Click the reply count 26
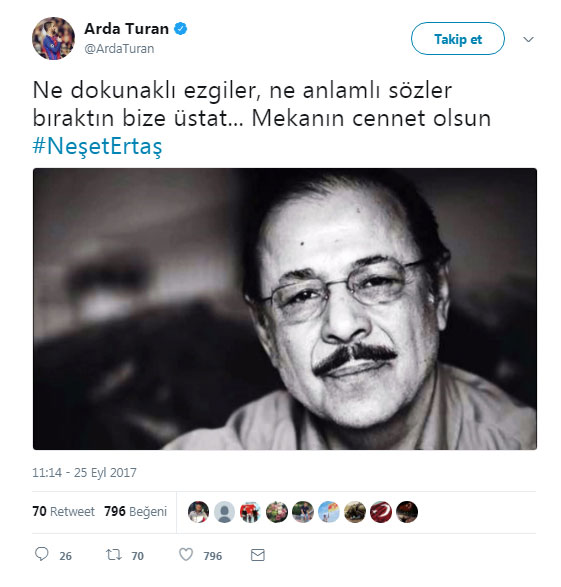This screenshot has height=587, width=561. (65, 556)
